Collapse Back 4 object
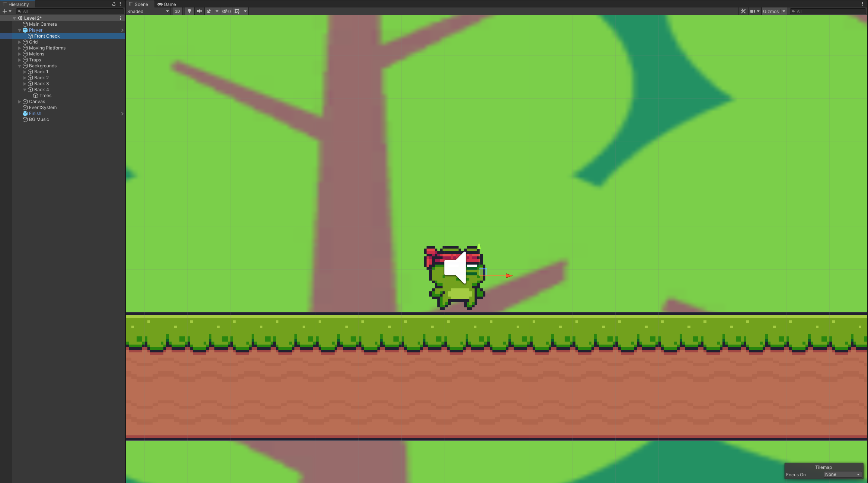Screen dimensions: 868x483 click(25, 90)
